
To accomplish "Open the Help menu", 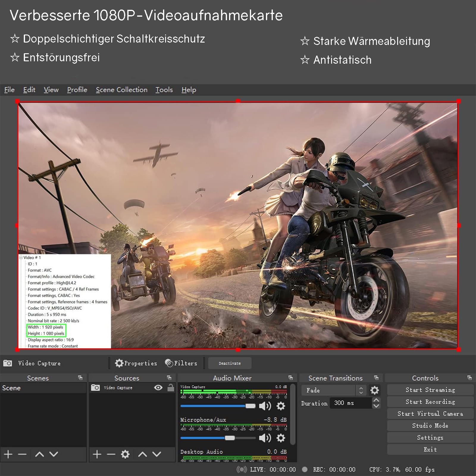I will [x=189, y=90].
